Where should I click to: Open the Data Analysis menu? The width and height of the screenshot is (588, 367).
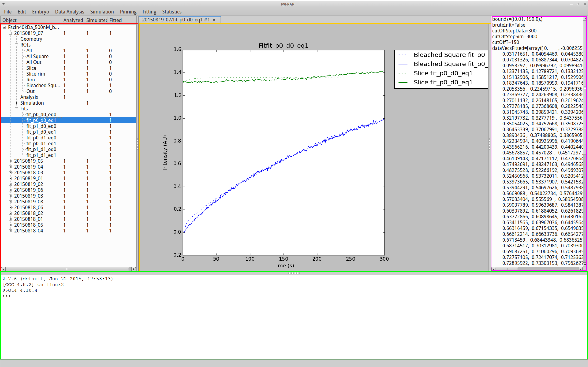click(70, 12)
